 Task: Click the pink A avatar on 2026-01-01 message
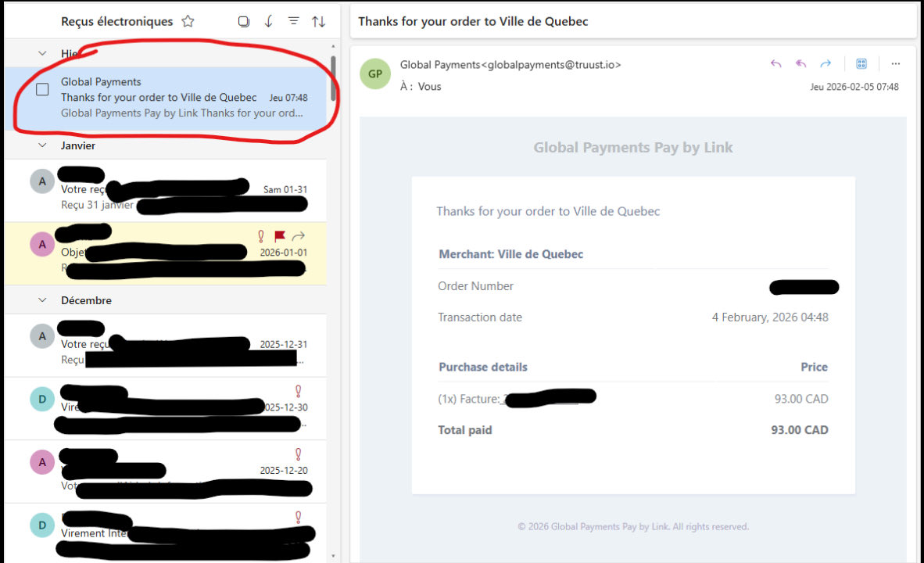(x=42, y=244)
